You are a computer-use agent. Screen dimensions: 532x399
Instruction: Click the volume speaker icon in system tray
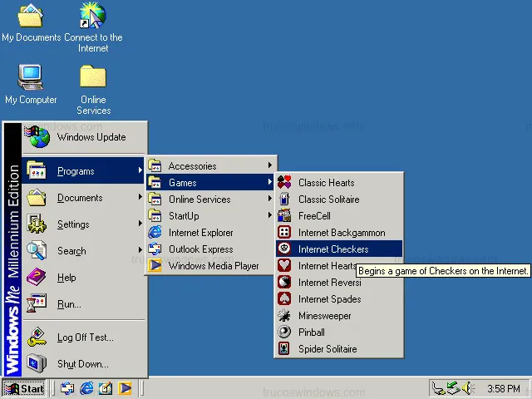pyautogui.click(x=468, y=388)
